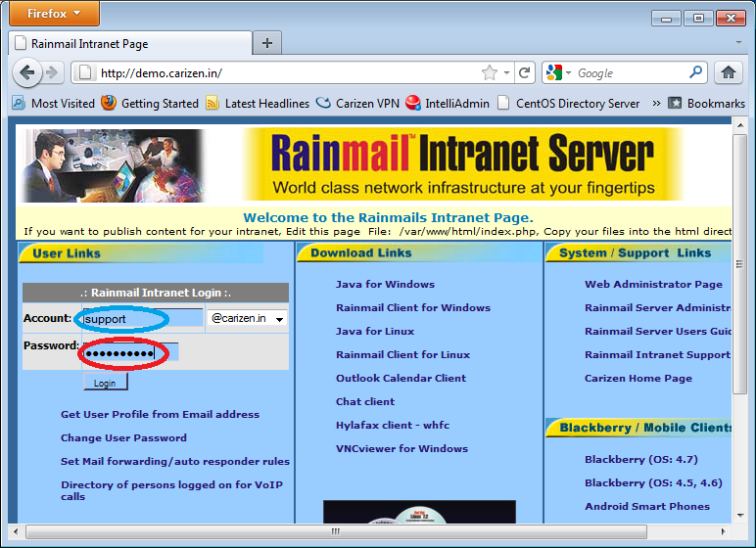
Task: Open Rainmail Intranet Support link
Action: point(658,354)
